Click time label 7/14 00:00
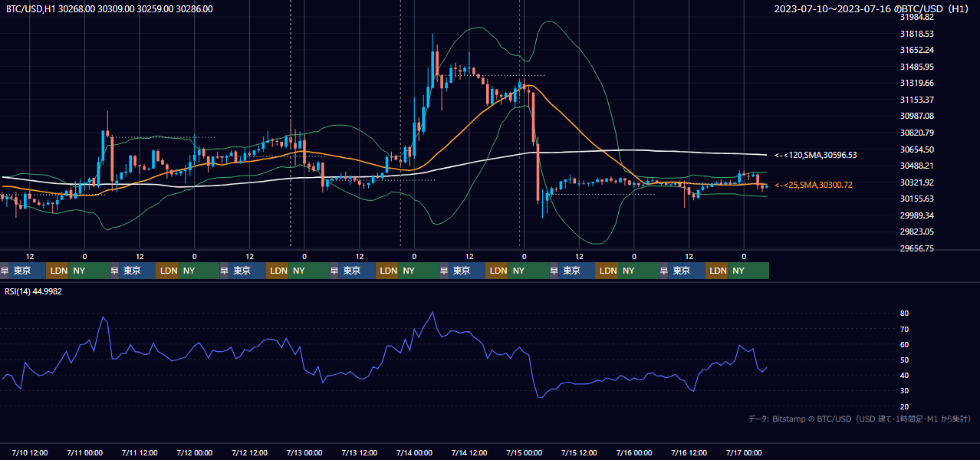 [414, 452]
